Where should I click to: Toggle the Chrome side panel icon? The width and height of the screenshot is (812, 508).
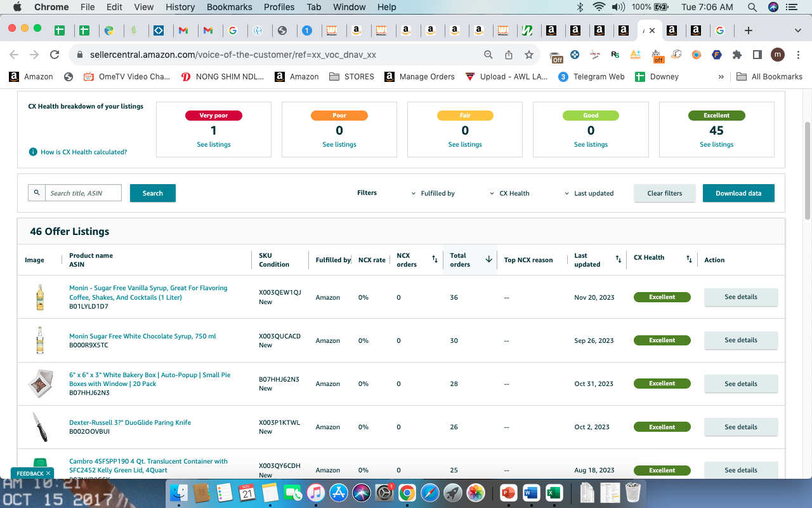[757, 55]
